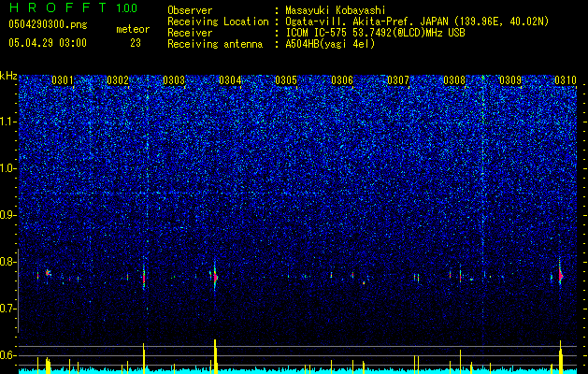Viewport: 588px width, 374px height.
Task: Select the filename 0504290300.png
Action: point(48,24)
